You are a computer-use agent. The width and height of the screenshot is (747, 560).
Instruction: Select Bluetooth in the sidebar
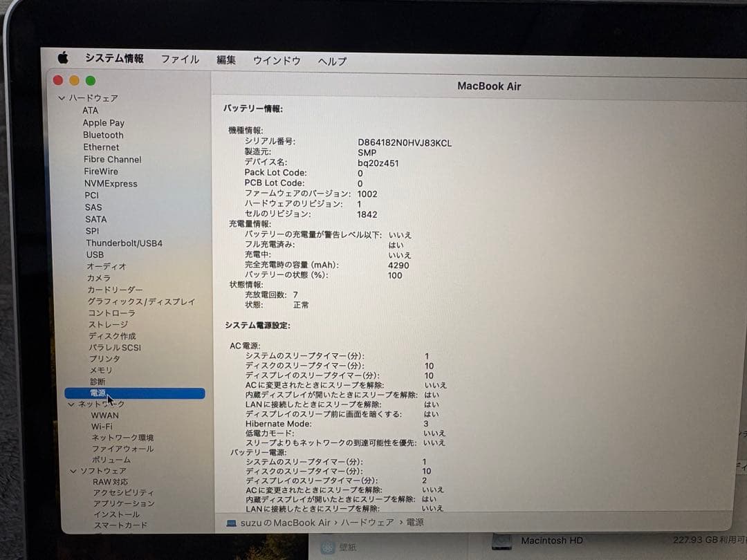coord(103,135)
